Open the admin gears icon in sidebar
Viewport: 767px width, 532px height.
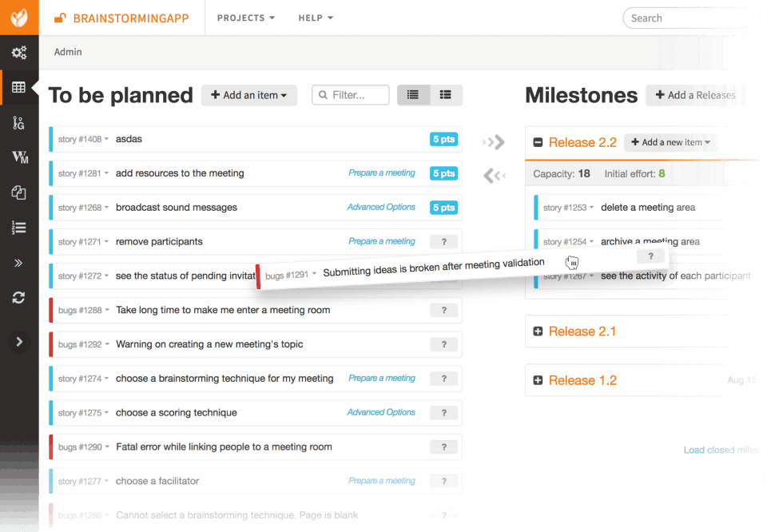pos(19,53)
